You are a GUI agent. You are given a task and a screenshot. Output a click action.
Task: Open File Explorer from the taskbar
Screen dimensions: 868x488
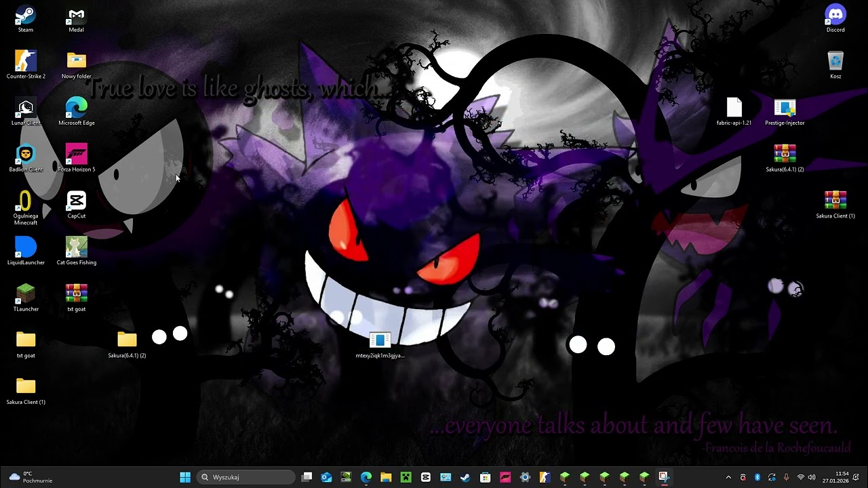click(386, 477)
